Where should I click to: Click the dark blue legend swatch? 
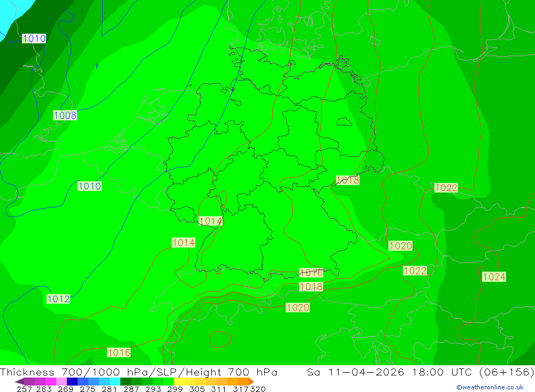pos(72,381)
